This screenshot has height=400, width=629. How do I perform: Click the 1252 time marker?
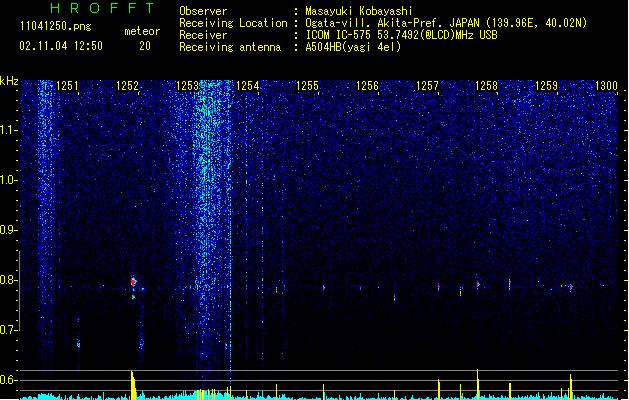(127, 85)
